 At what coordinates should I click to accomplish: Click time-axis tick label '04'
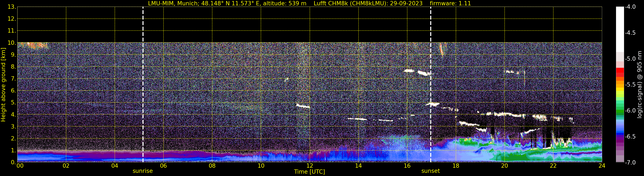tap(115, 166)
